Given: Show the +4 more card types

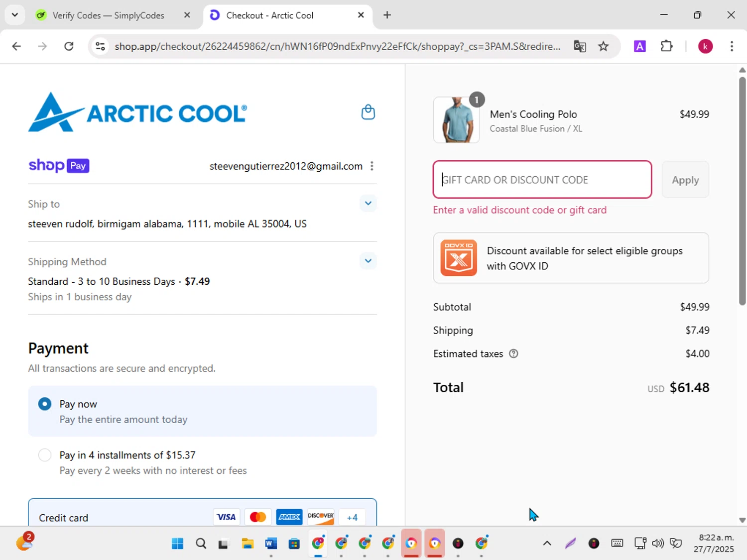Looking at the screenshot, I should 352,517.
